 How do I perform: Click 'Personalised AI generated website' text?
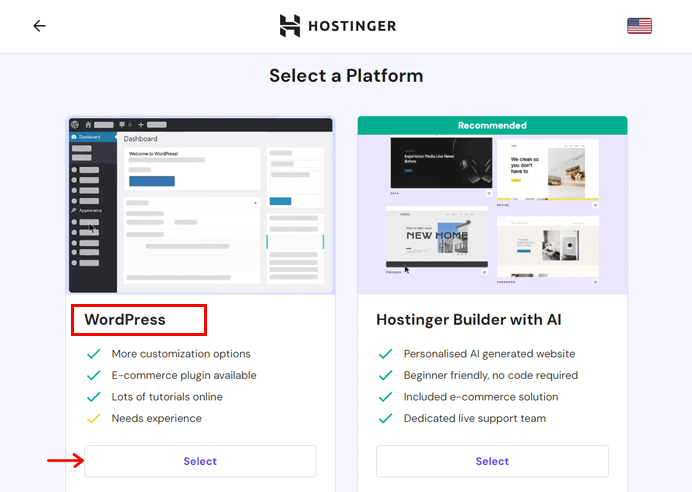(x=489, y=354)
